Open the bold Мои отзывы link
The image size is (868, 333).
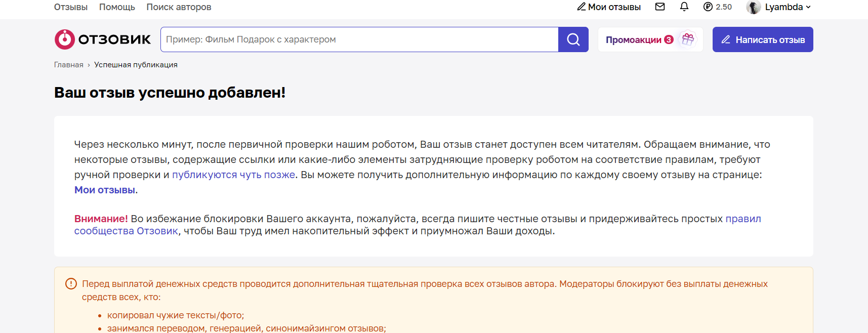[105, 190]
